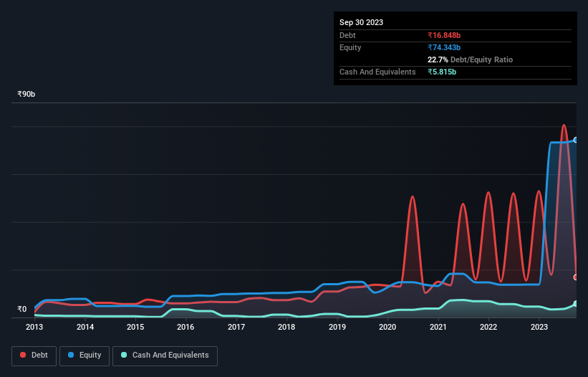Screen dimensions: 588x377
Task: Click the ₹0 y-axis label
Action: 22,309
